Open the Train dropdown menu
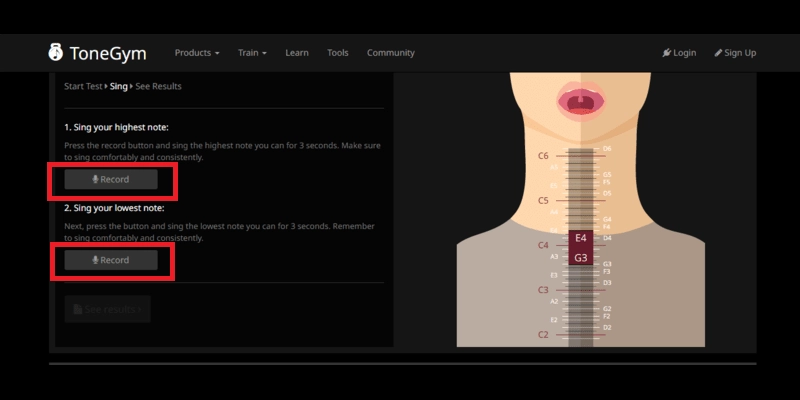800x400 pixels. pos(252,53)
